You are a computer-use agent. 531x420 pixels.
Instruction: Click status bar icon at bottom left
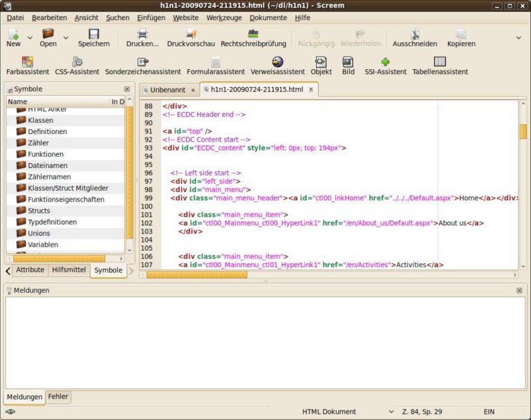pyautogui.click(x=10, y=412)
